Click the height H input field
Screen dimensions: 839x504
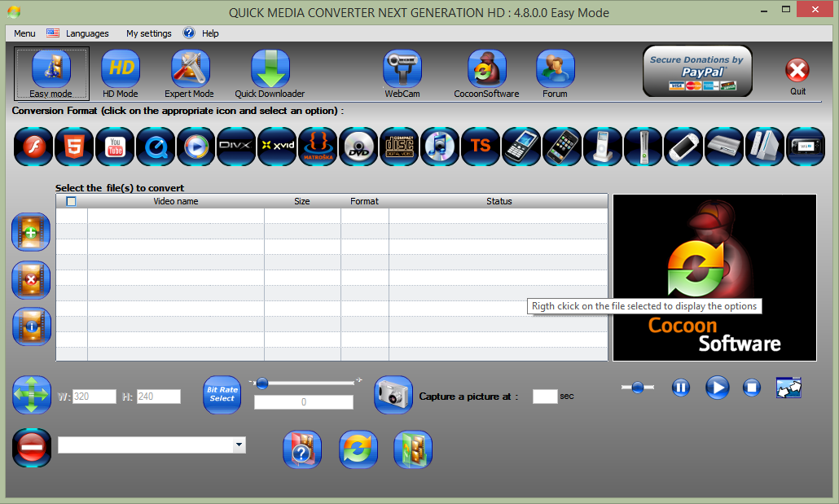158,397
